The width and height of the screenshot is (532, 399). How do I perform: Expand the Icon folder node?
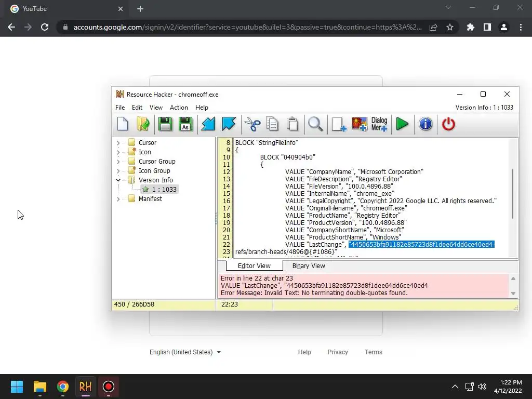(118, 152)
